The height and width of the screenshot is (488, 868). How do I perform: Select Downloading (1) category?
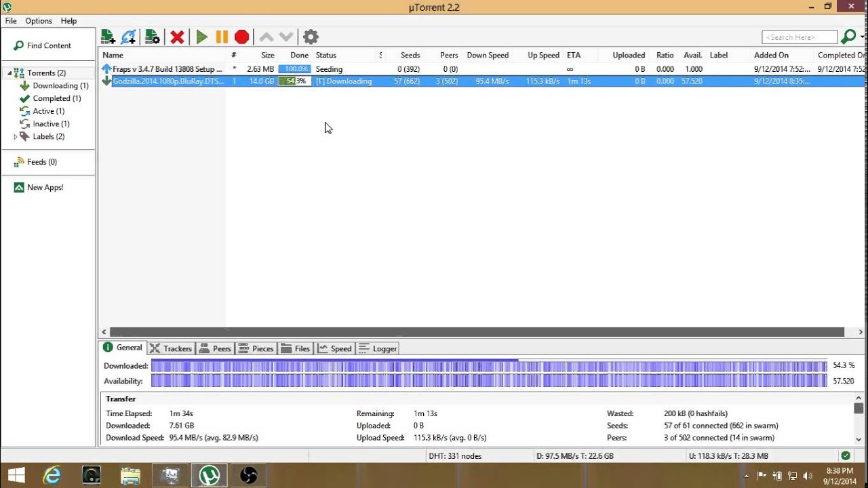coord(54,85)
